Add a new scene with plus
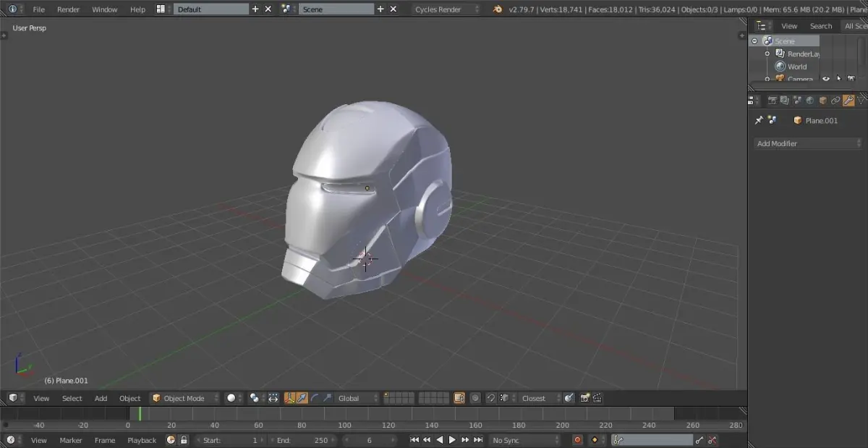The image size is (868, 448). (380, 9)
